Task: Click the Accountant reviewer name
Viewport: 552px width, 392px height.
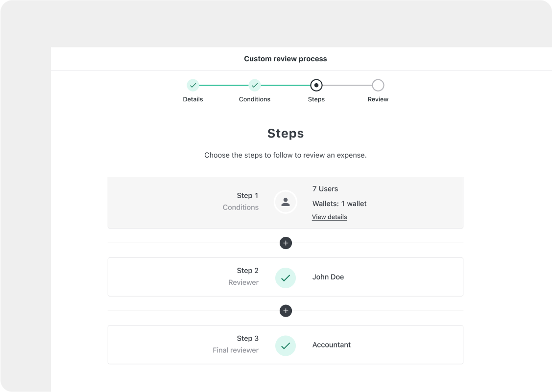Action: click(x=332, y=345)
